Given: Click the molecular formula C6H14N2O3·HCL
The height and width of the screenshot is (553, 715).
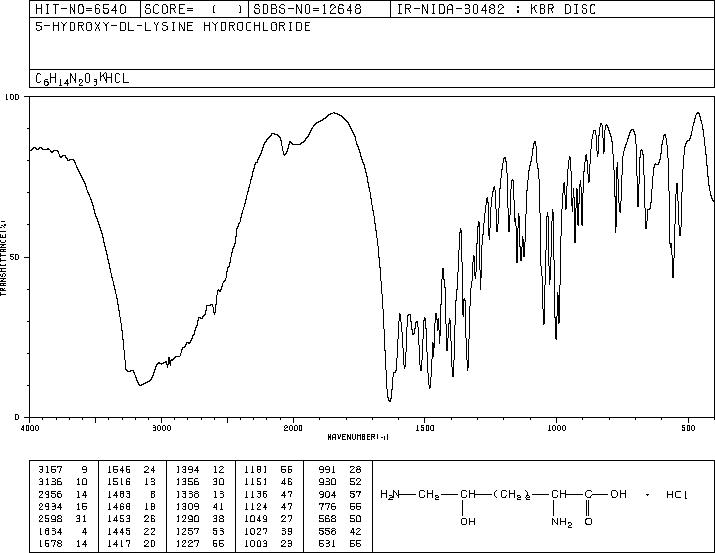Looking at the screenshot, I should 82,78.
